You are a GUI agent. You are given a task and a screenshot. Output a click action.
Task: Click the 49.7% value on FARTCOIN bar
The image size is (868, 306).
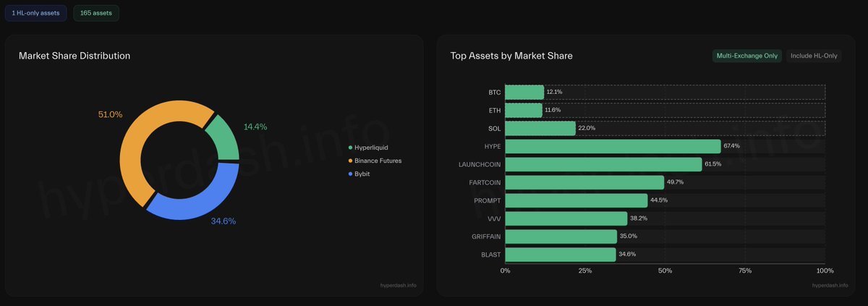tap(675, 182)
